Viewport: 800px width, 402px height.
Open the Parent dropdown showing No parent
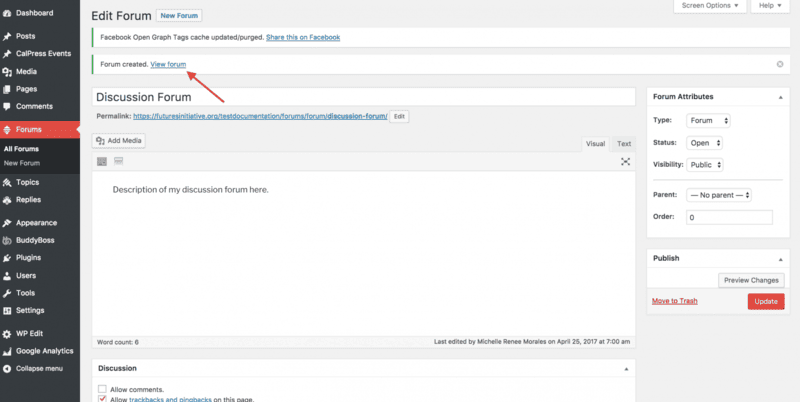pyautogui.click(x=719, y=195)
